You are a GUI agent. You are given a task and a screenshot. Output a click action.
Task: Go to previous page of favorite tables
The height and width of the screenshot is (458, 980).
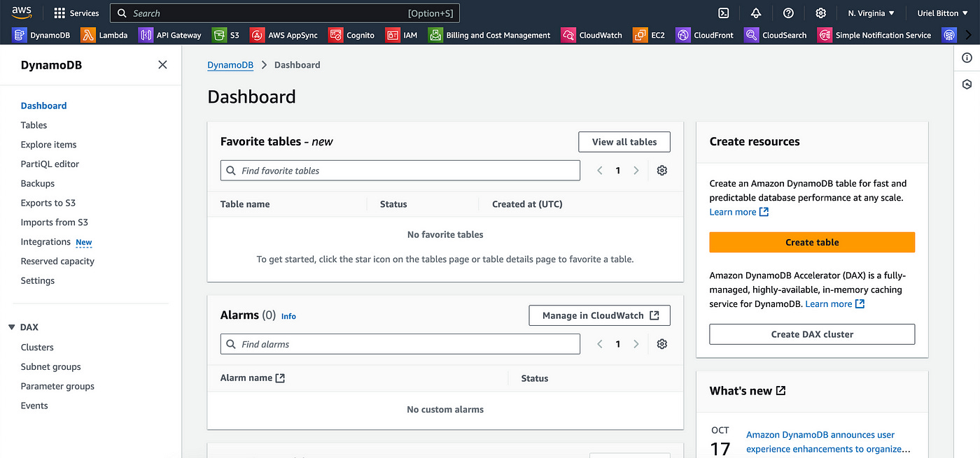pos(600,171)
